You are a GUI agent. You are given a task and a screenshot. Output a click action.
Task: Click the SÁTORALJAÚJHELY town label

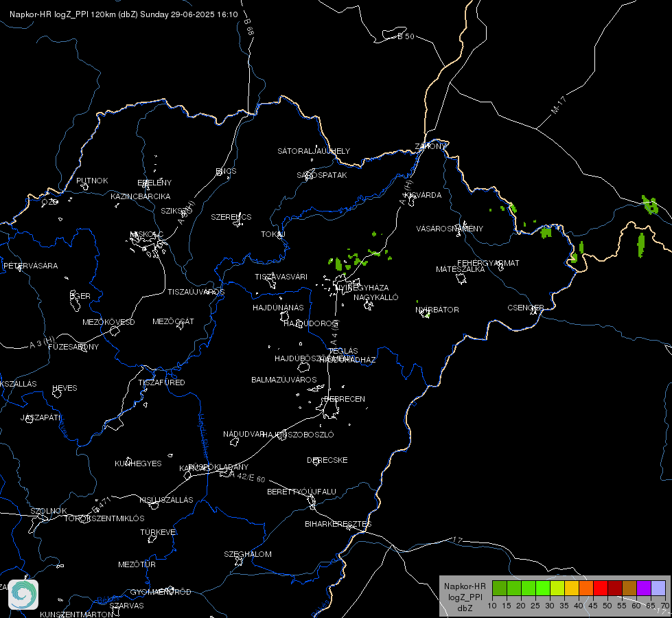click(314, 151)
